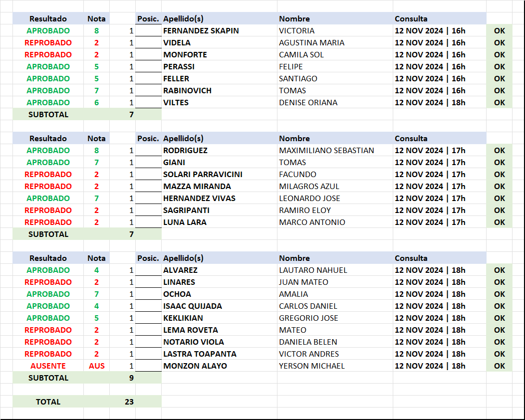Select the SAGRIPANTI surname cell

(x=219, y=210)
